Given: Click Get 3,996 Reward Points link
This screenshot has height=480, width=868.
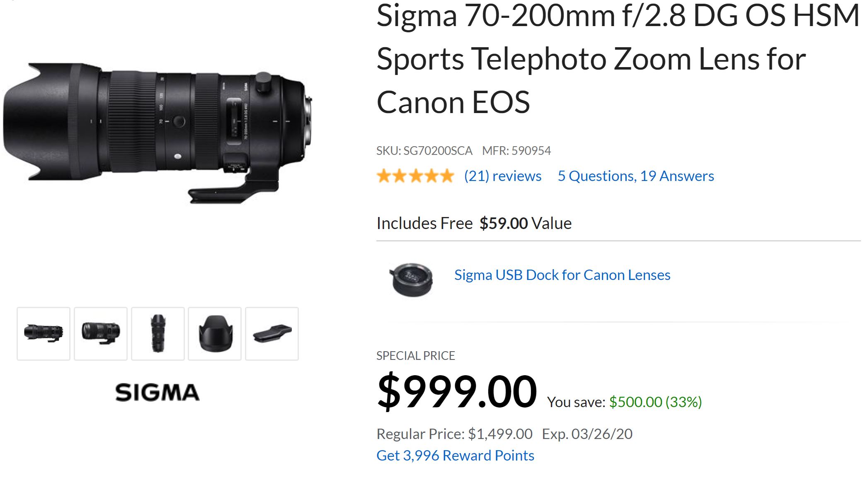Looking at the screenshot, I should (455, 456).
